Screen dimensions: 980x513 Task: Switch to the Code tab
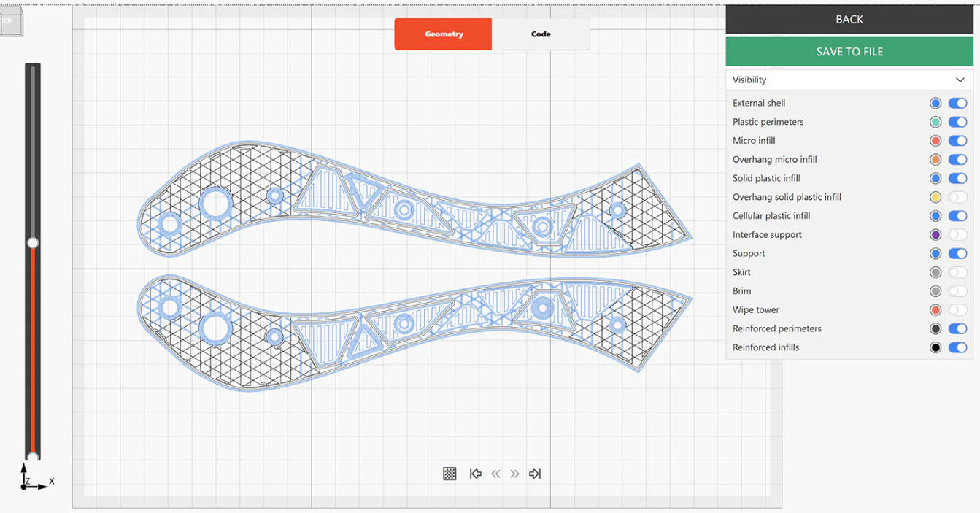pyautogui.click(x=541, y=34)
